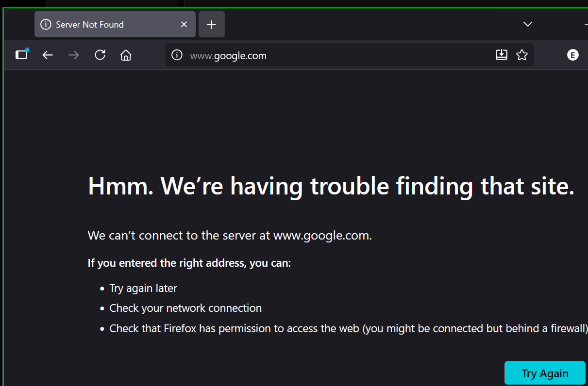Select the Server Not Found tab
Screen dimensions: 588x386
pos(107,24)
